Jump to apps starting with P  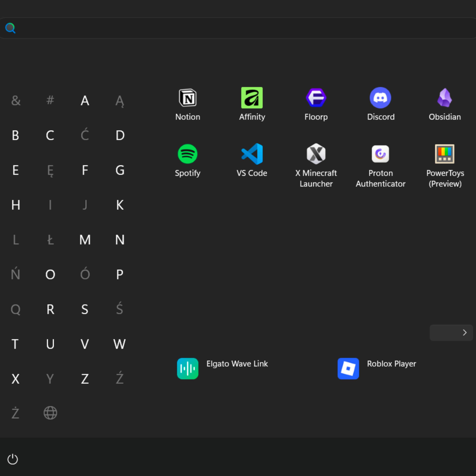pos(120,274)
